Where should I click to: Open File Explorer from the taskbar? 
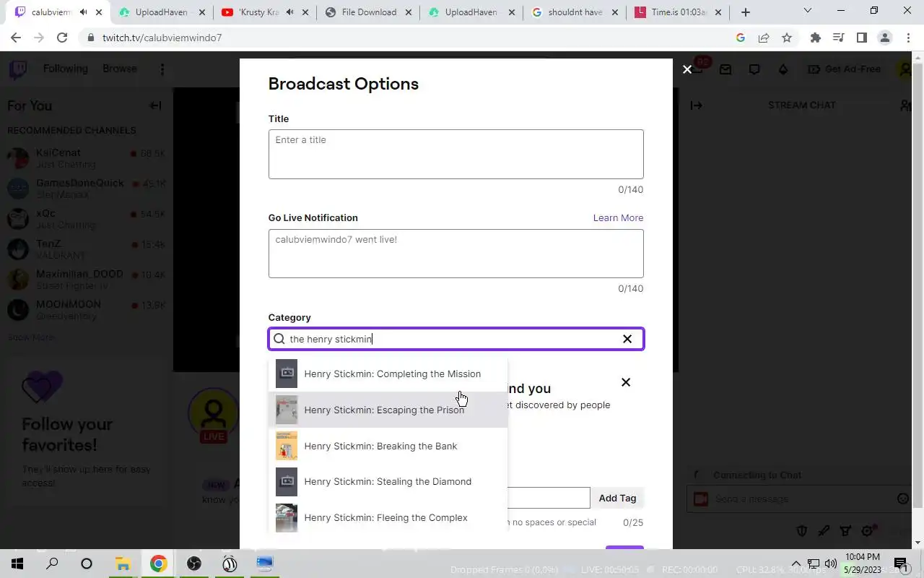(x=122, y=564)
